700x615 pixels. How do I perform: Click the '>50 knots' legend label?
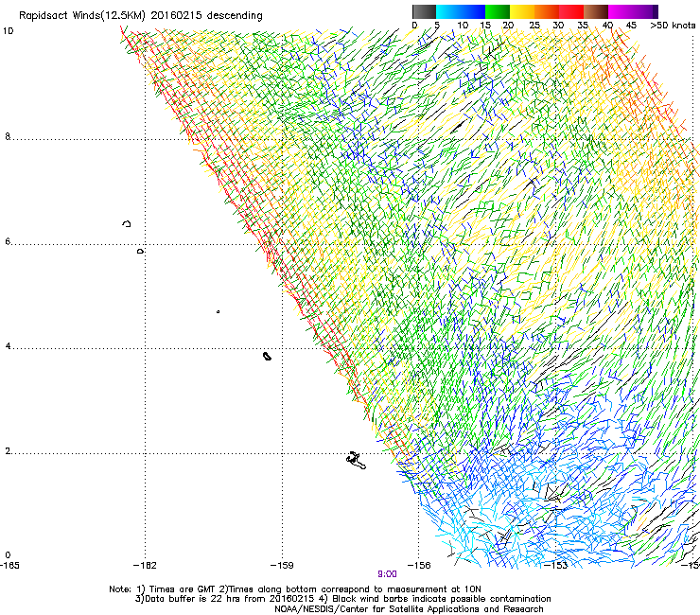[x=673, y=26]
